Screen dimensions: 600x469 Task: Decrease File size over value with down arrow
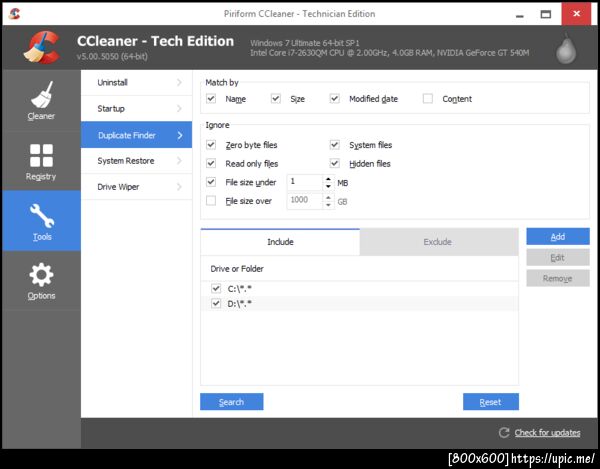tap(328, 205)
